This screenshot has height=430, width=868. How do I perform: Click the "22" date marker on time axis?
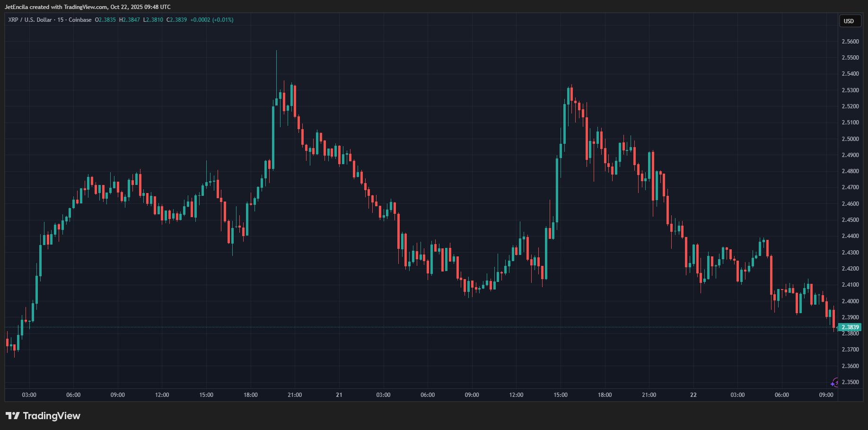[693, 395]
